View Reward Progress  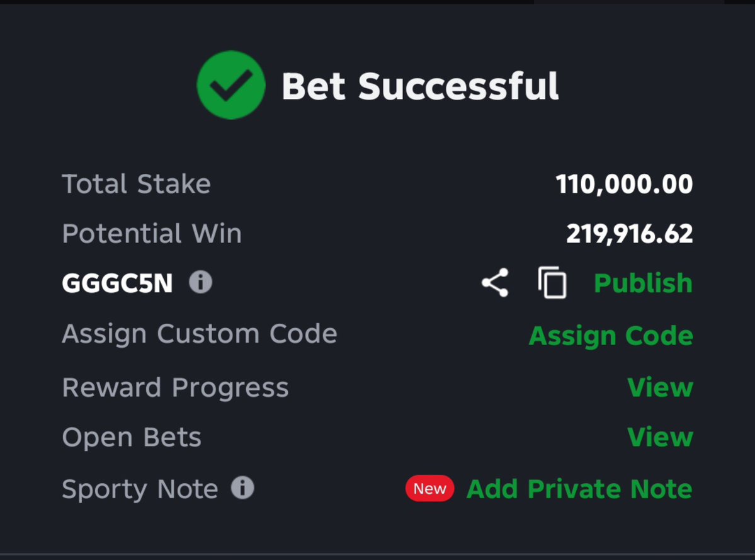coord(660,387)
